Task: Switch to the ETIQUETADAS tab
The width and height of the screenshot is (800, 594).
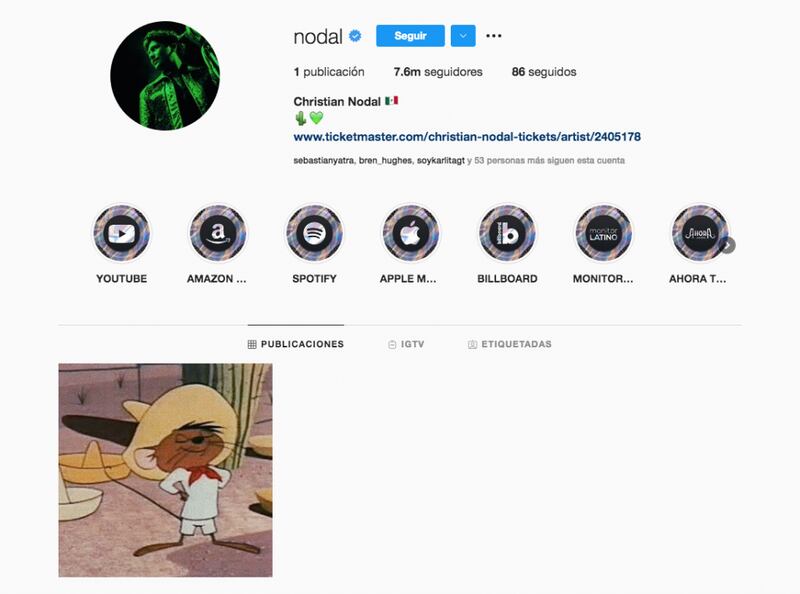Action: click(x=510, y=344)
